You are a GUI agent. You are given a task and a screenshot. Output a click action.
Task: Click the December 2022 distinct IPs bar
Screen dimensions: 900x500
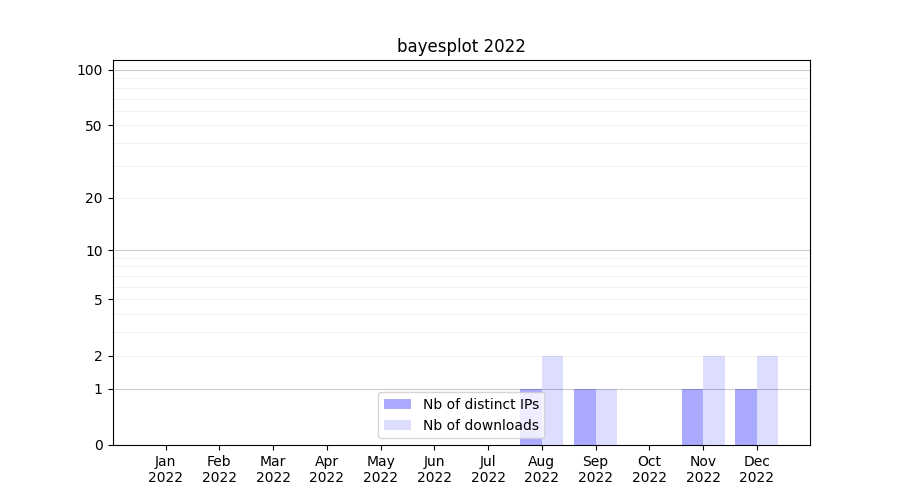(746, 416)
